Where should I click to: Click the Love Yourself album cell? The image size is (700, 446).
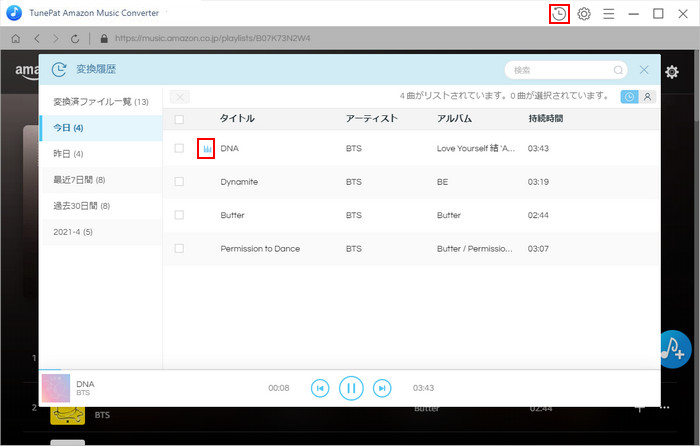[x=475, y=148]
